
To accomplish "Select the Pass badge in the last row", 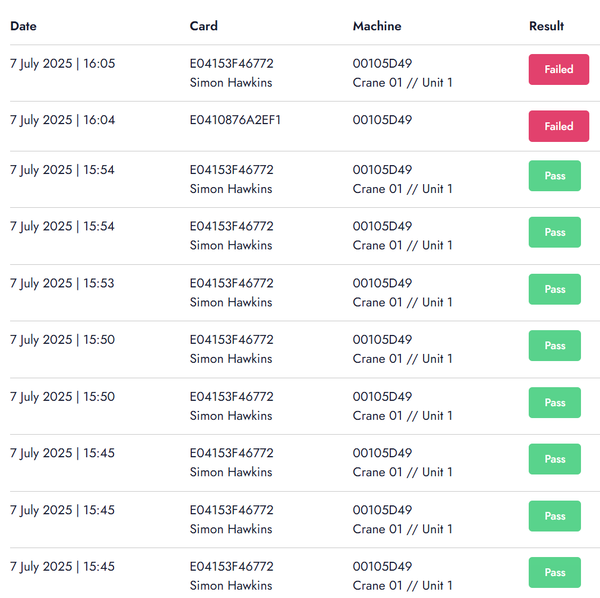I will click(x=554, y=573).
